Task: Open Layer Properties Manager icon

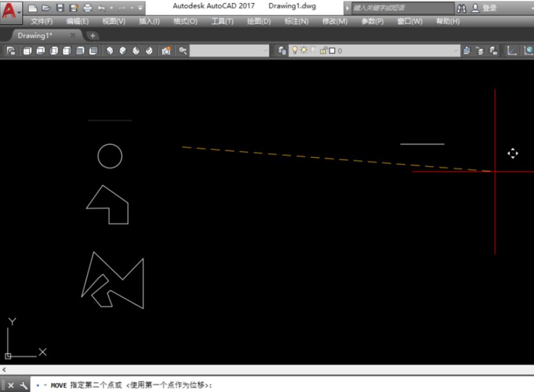Action: coord(282,50)
